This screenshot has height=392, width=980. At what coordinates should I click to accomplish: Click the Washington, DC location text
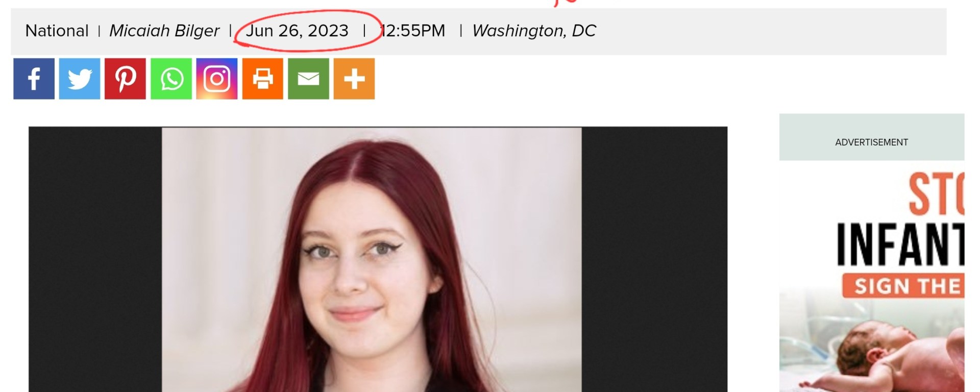click(534, 31)
